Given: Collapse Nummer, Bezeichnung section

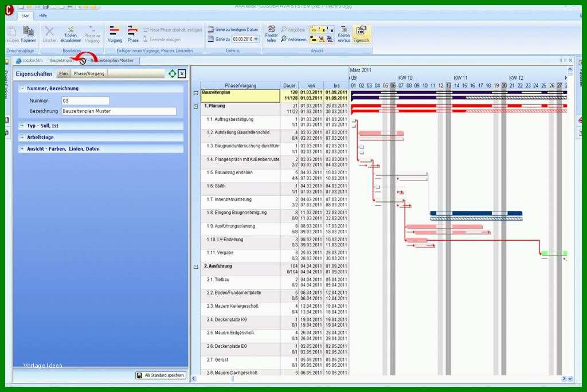Looking at the screenshot, I should (x=22, y=88).
